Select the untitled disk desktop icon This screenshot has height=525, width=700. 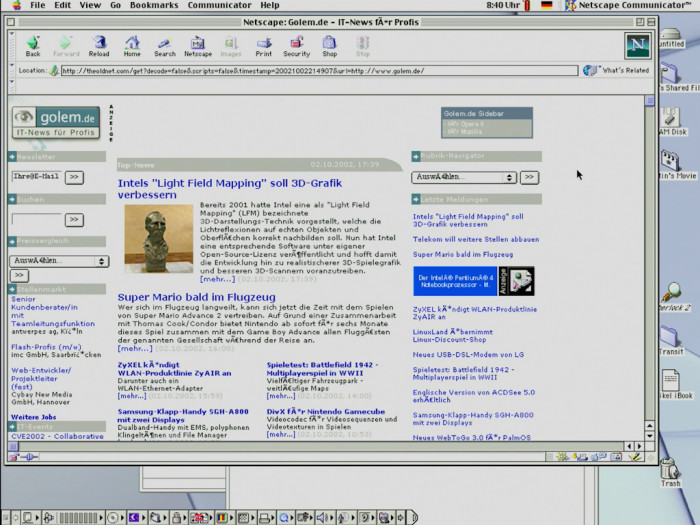point(671,38)
